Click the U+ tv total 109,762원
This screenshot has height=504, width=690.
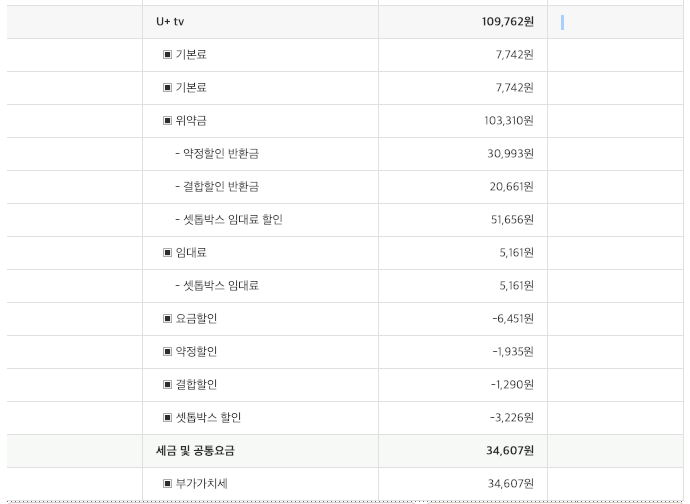coord(507,22)
